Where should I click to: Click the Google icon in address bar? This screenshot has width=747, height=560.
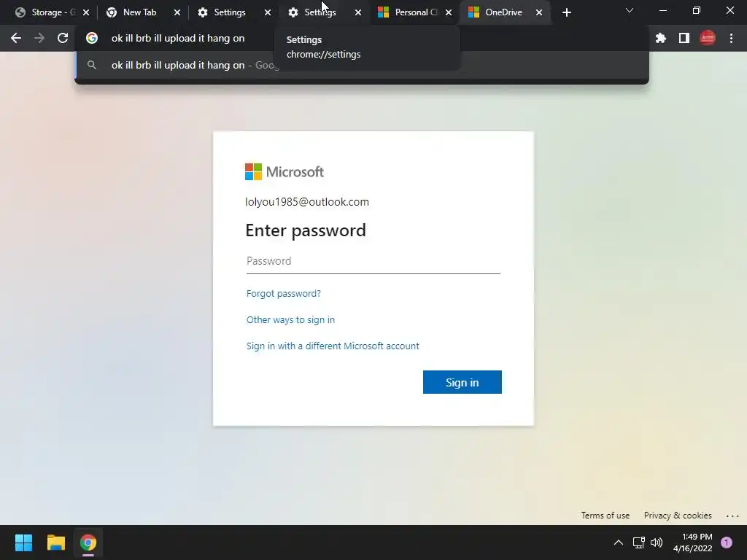[92, 38]
